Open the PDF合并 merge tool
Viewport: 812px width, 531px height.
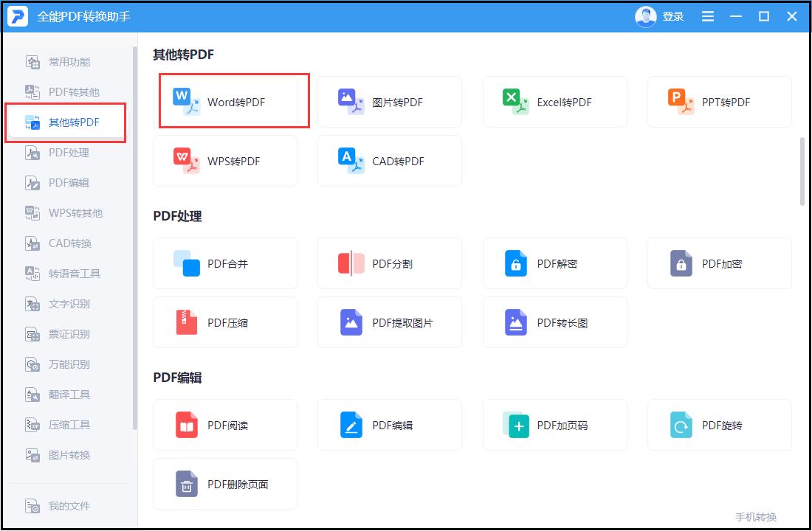click(x=225, y=263)
